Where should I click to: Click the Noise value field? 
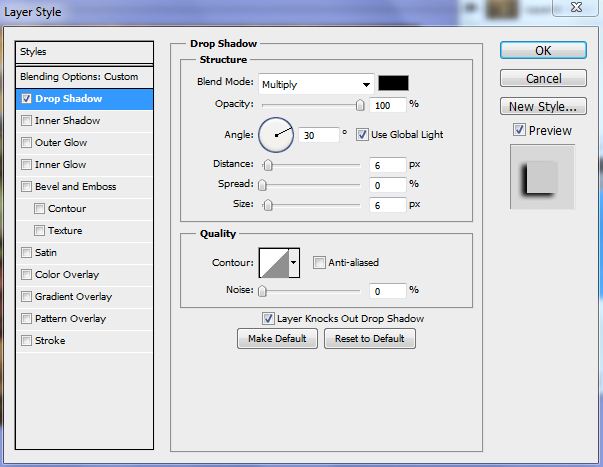[x=387, y=291]
